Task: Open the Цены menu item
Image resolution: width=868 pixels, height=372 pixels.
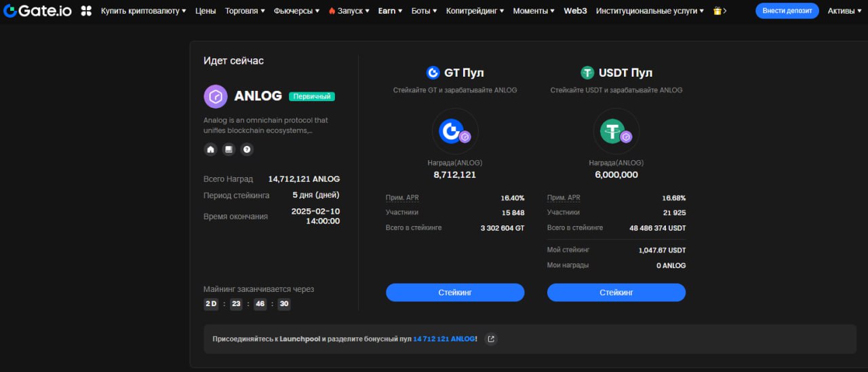Action: click(x=205, y=11)
